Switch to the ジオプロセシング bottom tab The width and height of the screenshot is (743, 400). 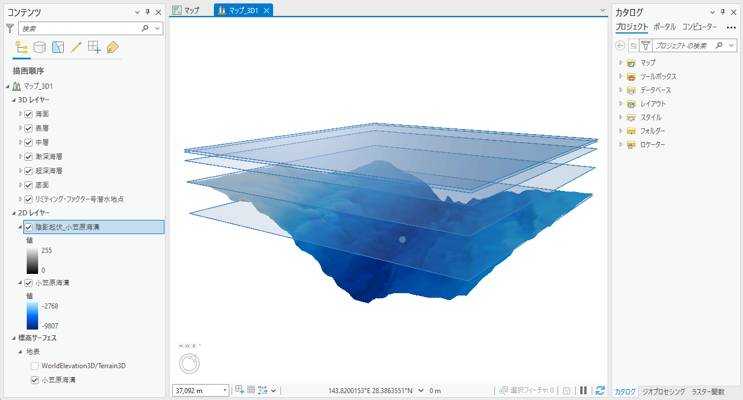663,392
